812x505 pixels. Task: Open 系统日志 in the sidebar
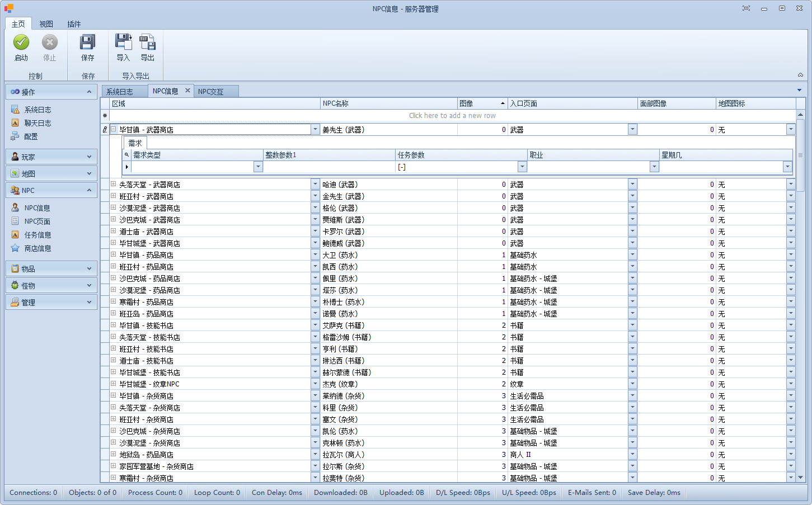pyautogui.click(x=37, y=110)
